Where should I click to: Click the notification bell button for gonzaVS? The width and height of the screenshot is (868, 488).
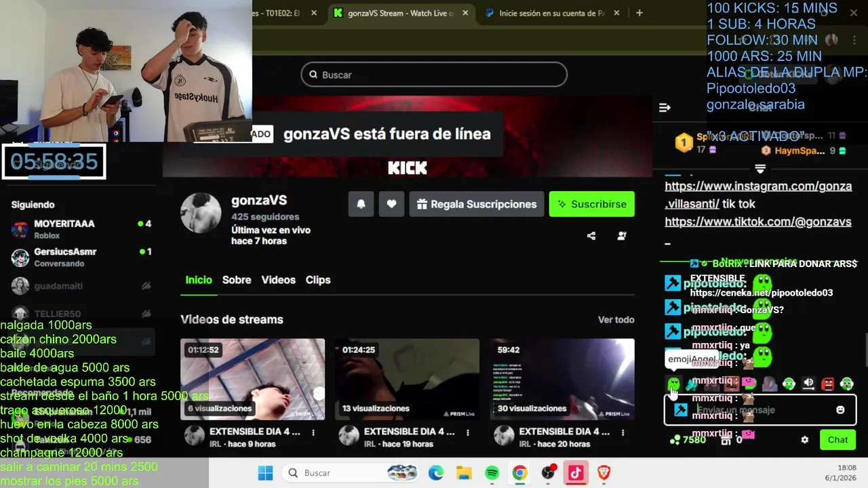361,204
